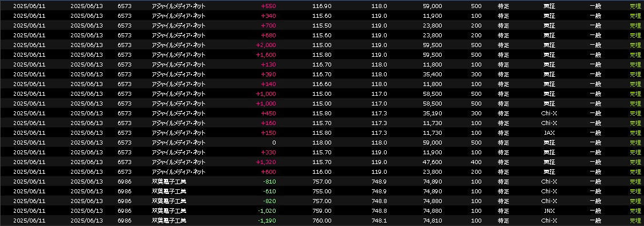Open 売埋 link in the +340 row
Screen dimensions: 644x226
pyautogui.click(x=635, y=16)
